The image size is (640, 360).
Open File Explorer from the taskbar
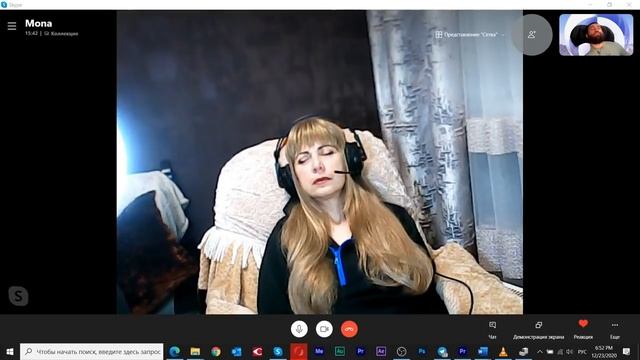195,351
